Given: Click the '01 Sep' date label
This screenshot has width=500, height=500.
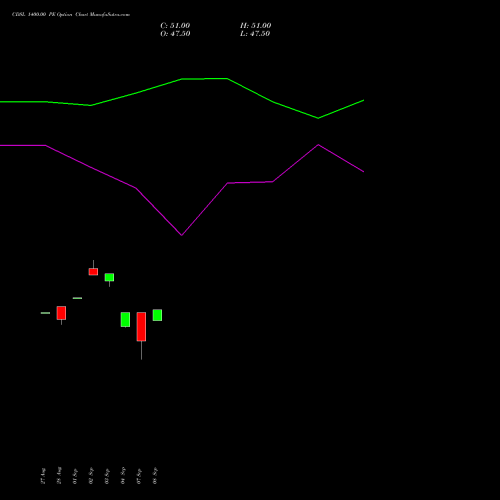Looking at the screenshot, I should 75,476.
